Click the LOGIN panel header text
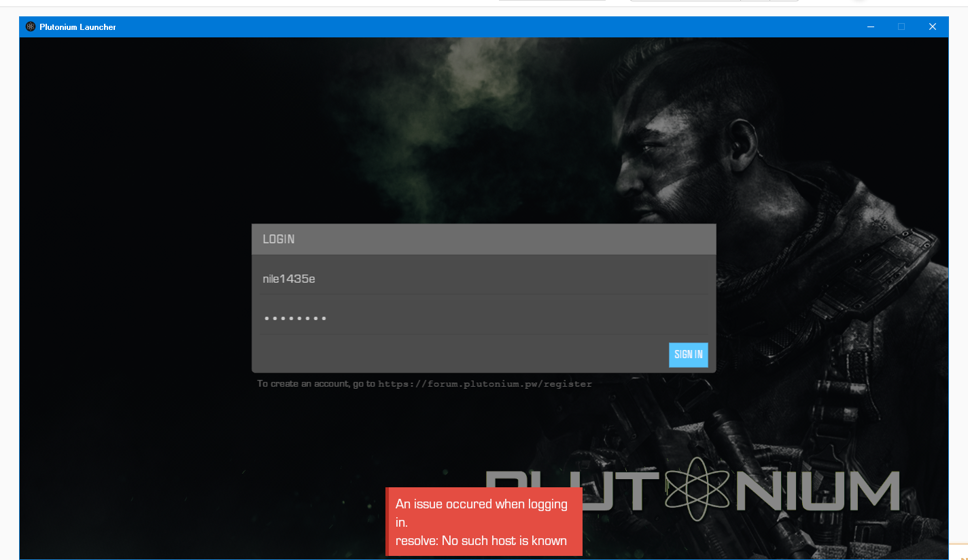Screen dimensions: 968x560 tap(279, 239)
